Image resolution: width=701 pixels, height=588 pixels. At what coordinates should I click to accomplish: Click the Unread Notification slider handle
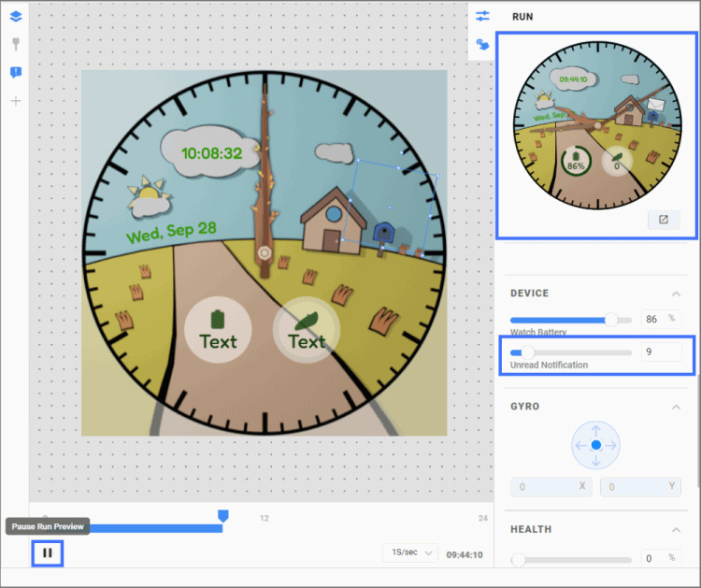[x=528, y=352]
